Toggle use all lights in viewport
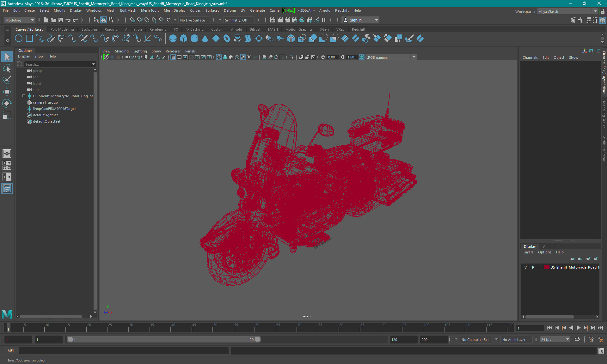Screen dimensions: 607x364 click(249, 57)
